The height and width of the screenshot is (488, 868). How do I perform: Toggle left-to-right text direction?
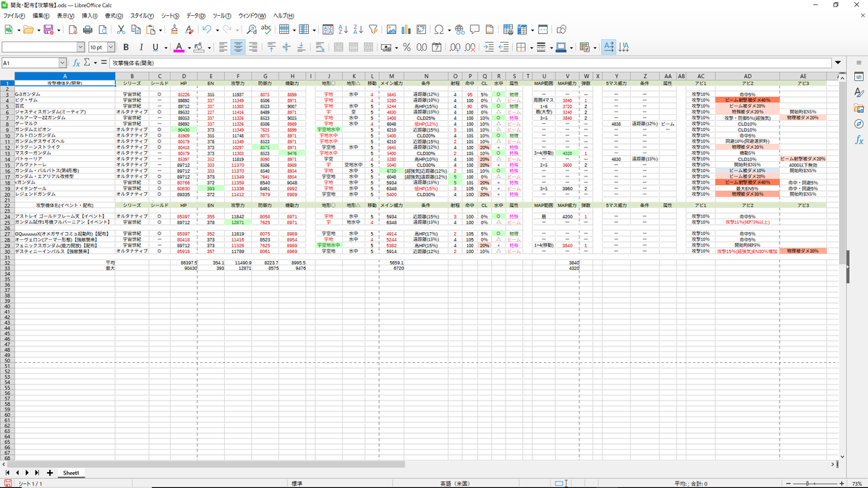coord(608,48)
